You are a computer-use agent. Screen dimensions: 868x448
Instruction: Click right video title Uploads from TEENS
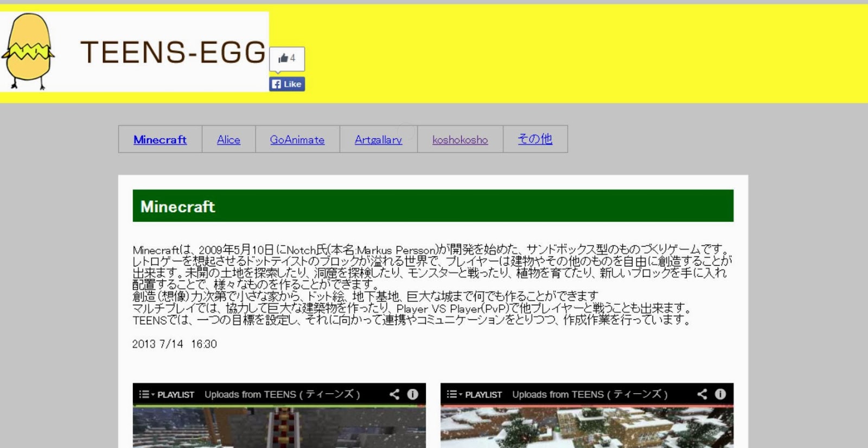tap(590, 394)
